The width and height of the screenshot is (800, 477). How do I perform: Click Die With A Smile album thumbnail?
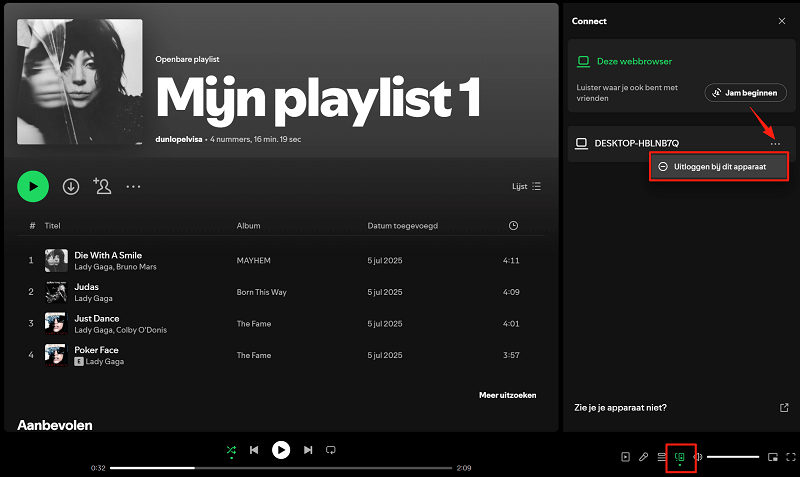tap(56, 260)
